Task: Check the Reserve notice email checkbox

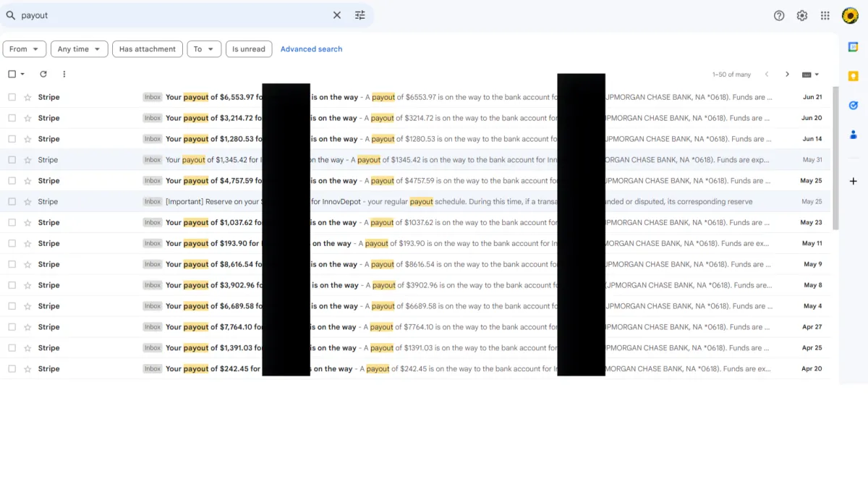Action: [12, 202]
